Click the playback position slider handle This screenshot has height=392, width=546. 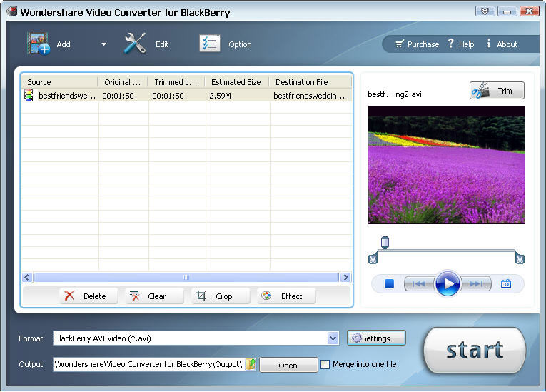click(x=385, y=243)
